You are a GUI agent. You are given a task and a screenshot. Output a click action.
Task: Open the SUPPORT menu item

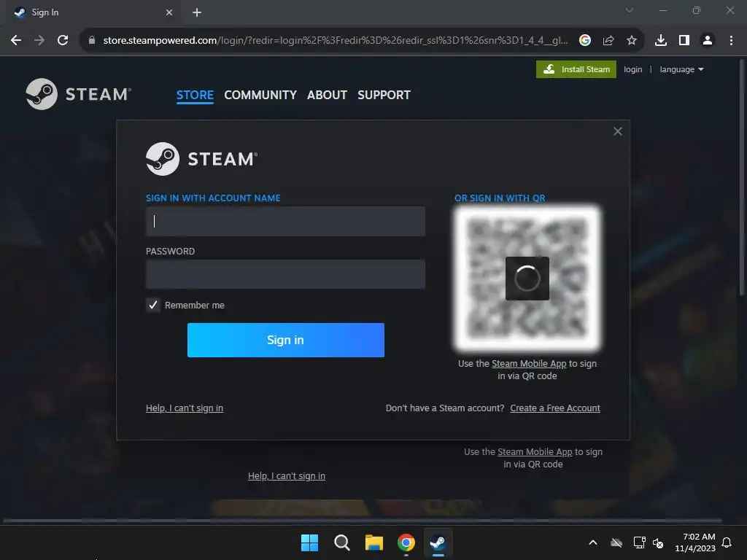[384, 95]
